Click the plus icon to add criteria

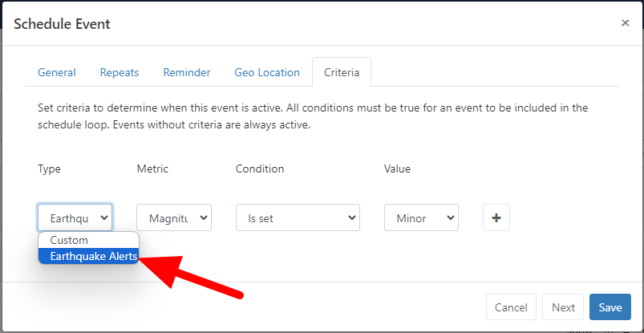pyautogui.click(x=496, y=217)
